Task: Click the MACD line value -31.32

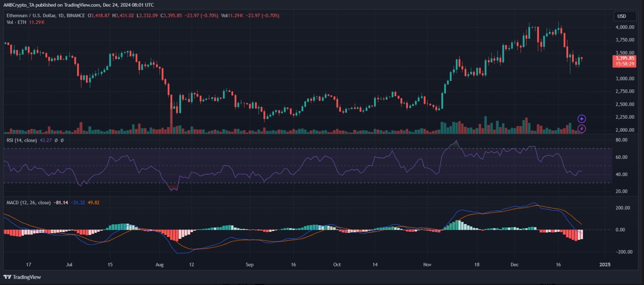Action: click(x=78, y=203)
